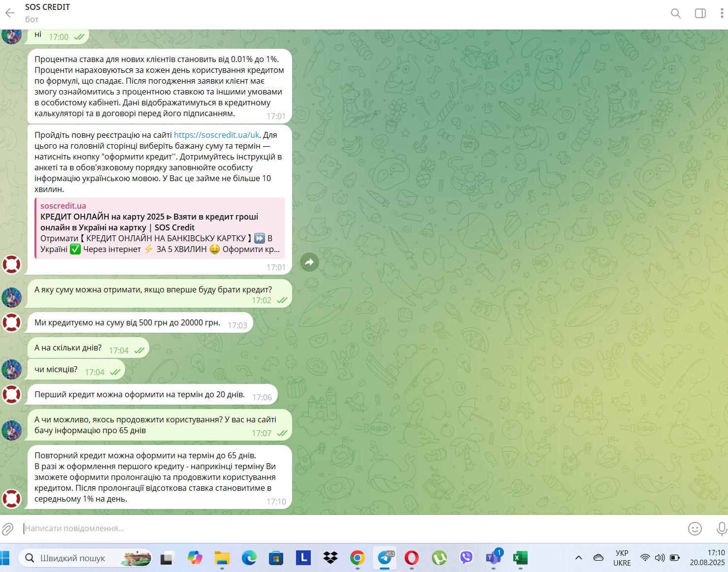The image size is (728, 572).
Task: Open Task View on taskbar
Action: (167, 558)
